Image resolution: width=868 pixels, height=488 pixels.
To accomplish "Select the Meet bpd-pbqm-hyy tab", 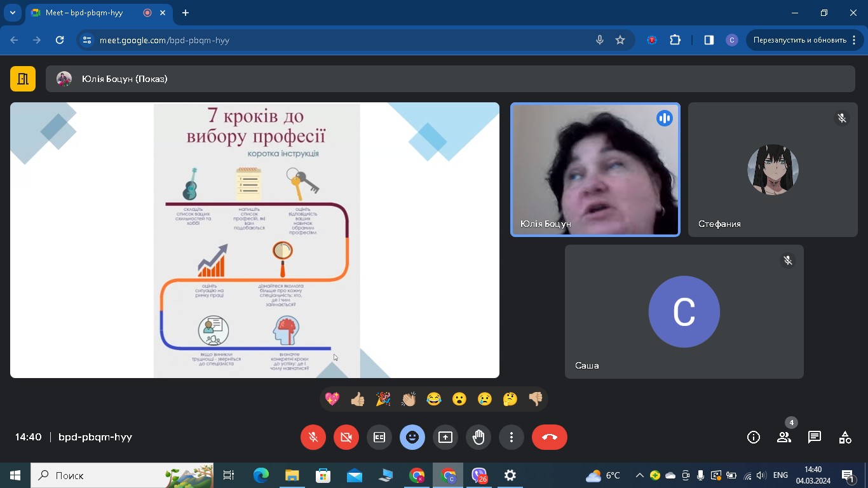I will pos(89,13).
